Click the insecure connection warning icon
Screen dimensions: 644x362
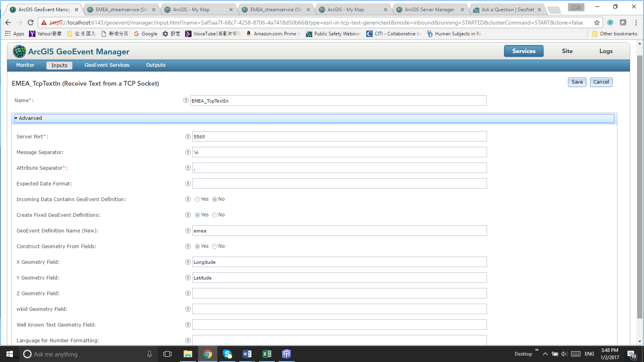44,23
